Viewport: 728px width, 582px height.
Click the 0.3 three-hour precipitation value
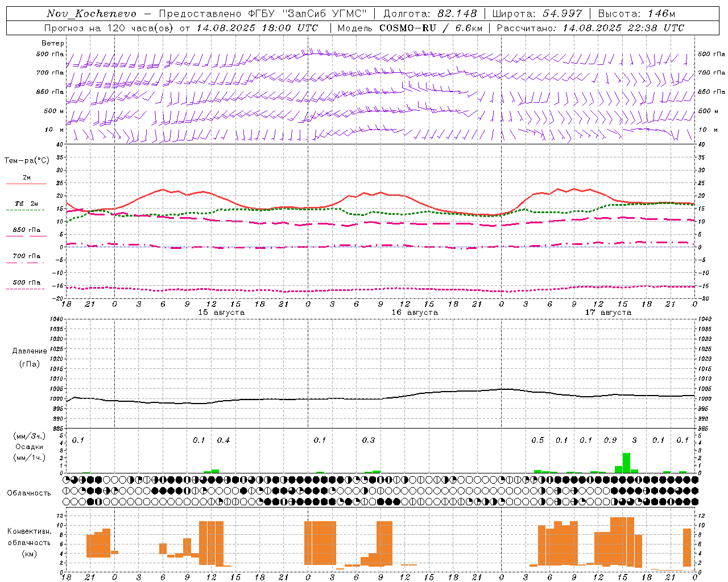(369, 440)
